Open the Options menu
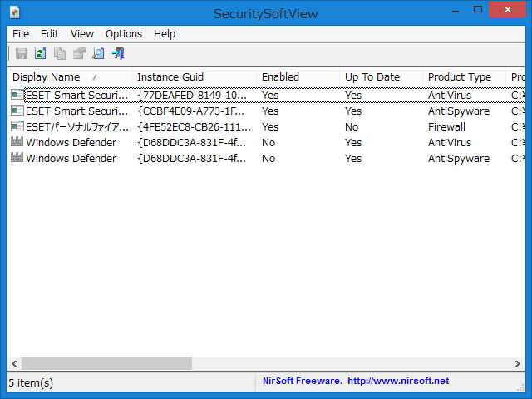 [124, 34]
